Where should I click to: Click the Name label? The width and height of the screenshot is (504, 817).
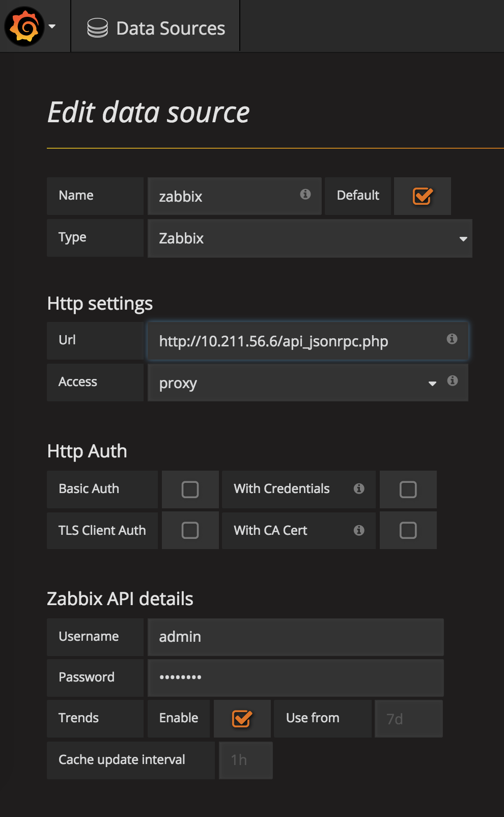(x=76, y=195)
